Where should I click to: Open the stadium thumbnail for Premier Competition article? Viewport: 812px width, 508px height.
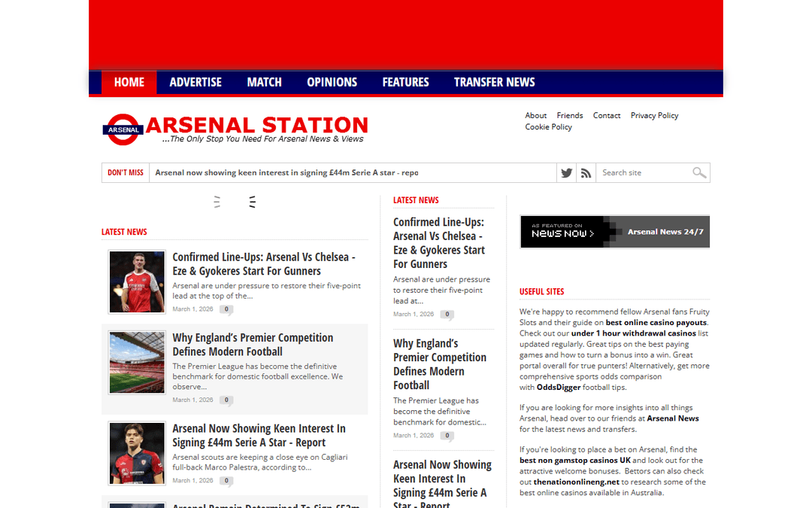coord(137,362)
